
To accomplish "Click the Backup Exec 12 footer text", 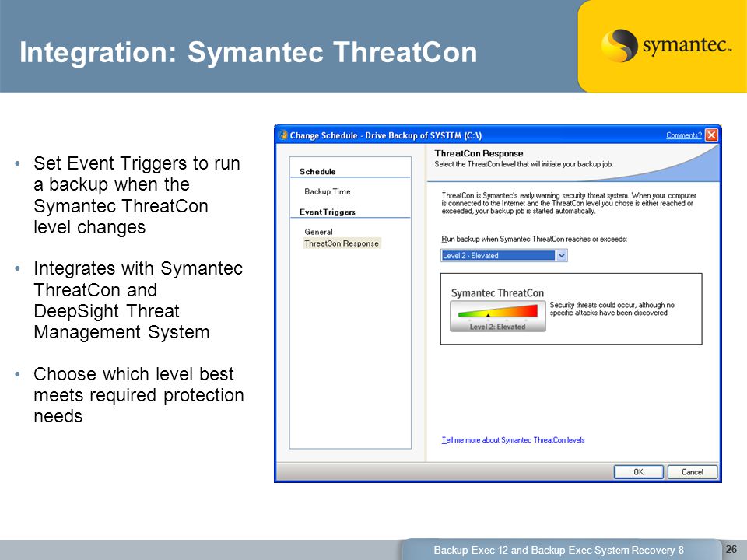I will click(559, 550).
